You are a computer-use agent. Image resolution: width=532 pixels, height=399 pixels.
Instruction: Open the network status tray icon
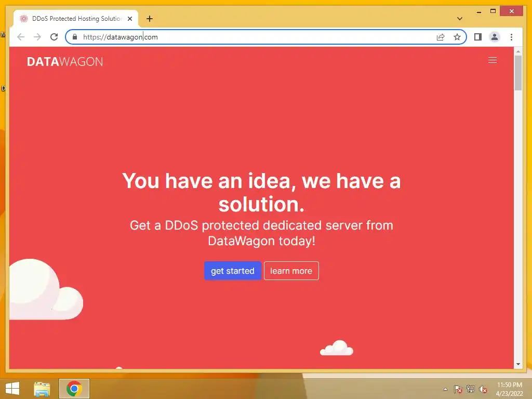(x=471, y=389)
